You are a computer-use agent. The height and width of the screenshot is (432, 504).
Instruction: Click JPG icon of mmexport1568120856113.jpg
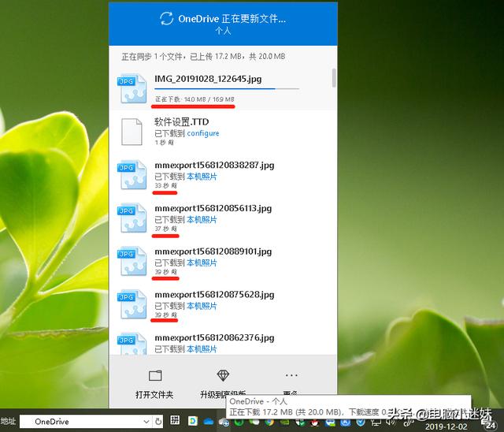click(132, 218)
